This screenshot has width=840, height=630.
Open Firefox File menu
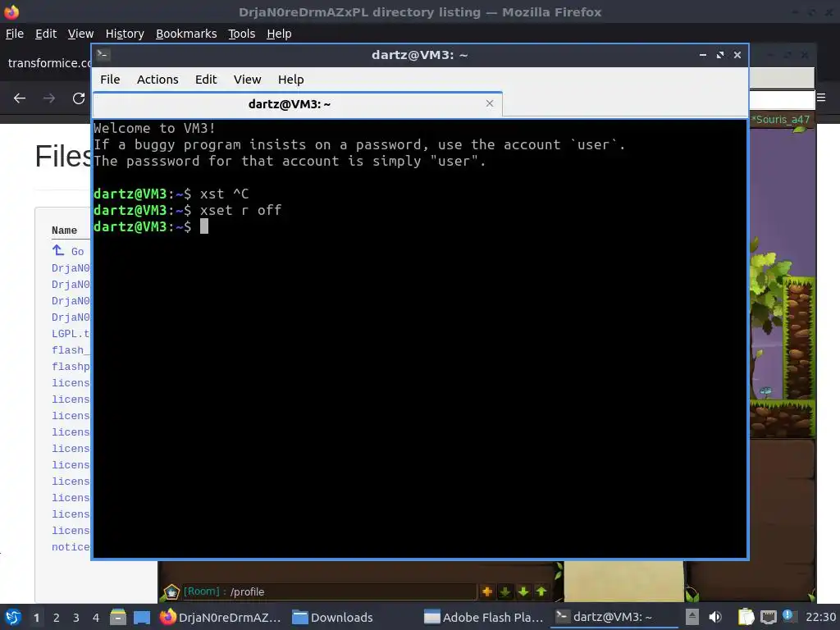[x=15, y=34]
